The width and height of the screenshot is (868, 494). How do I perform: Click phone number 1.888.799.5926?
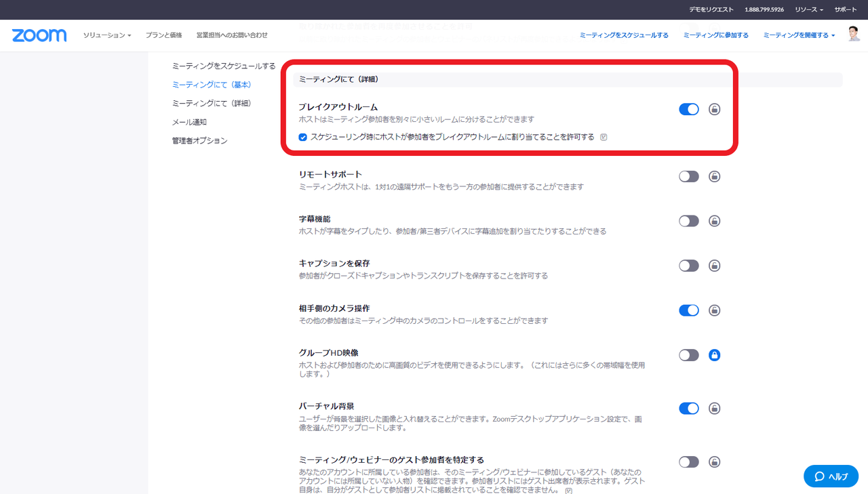[764, 9]
